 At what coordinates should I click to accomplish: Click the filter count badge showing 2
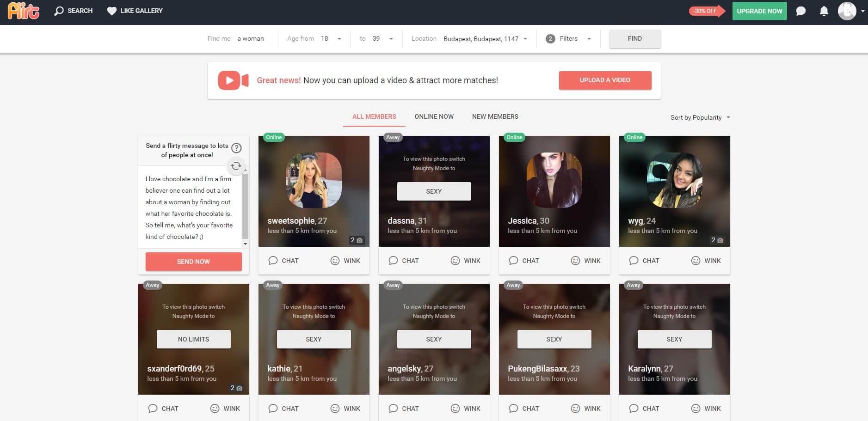(550, 39)
